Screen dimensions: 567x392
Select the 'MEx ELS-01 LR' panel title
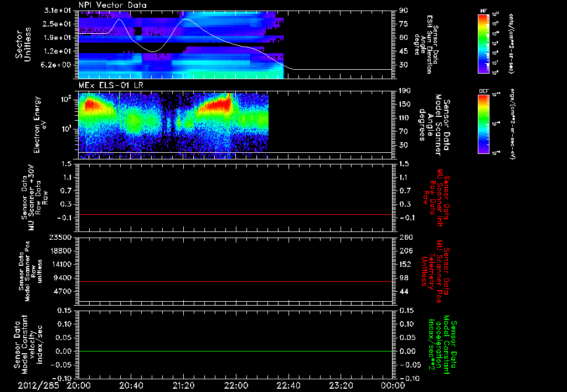pos(110,85)
